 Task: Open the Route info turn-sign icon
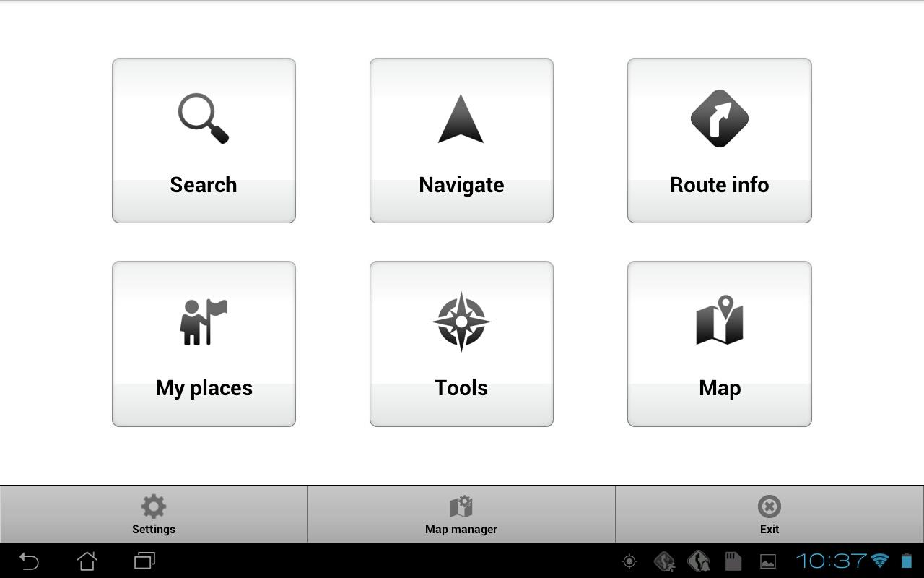pyautogui.click(x=720, y=118)
